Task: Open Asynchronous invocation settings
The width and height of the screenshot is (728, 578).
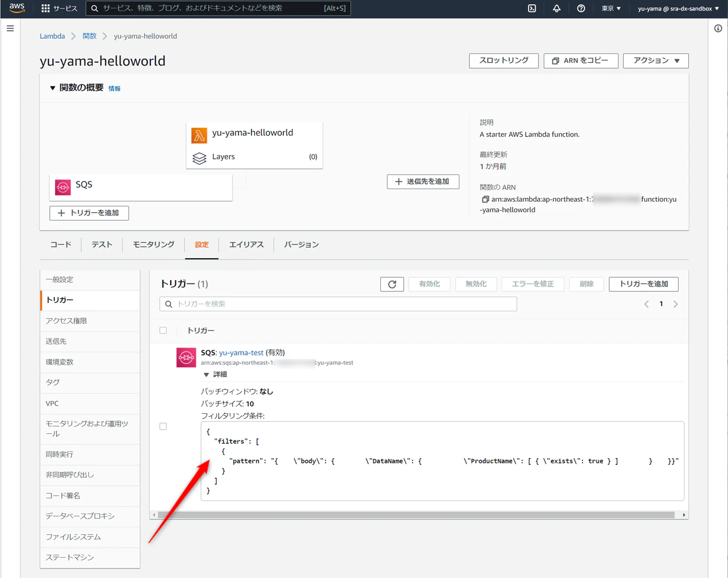Action: (90, 475)
